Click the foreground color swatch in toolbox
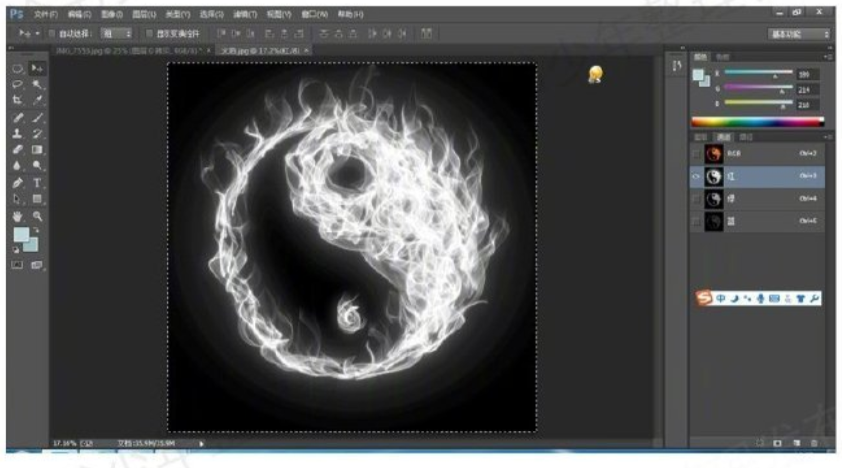 tap(20, 235)
